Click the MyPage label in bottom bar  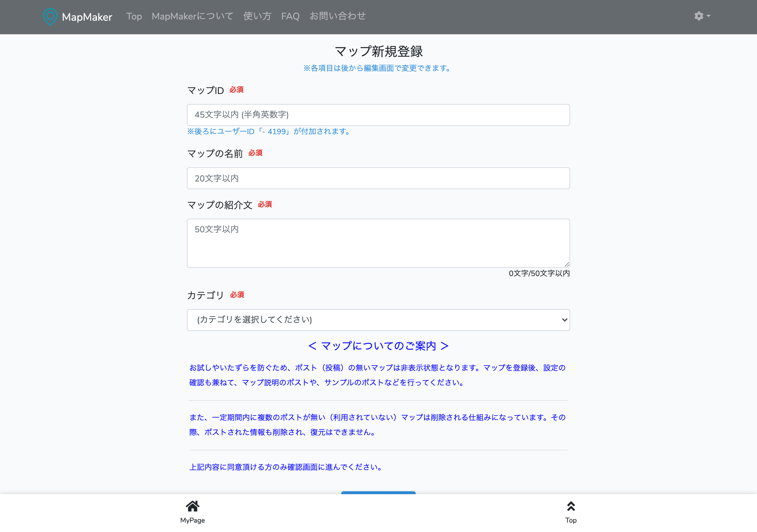193,520
